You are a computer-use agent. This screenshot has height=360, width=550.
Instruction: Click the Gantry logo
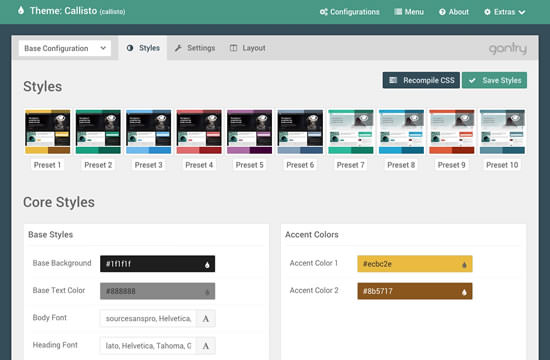point(508,48)
